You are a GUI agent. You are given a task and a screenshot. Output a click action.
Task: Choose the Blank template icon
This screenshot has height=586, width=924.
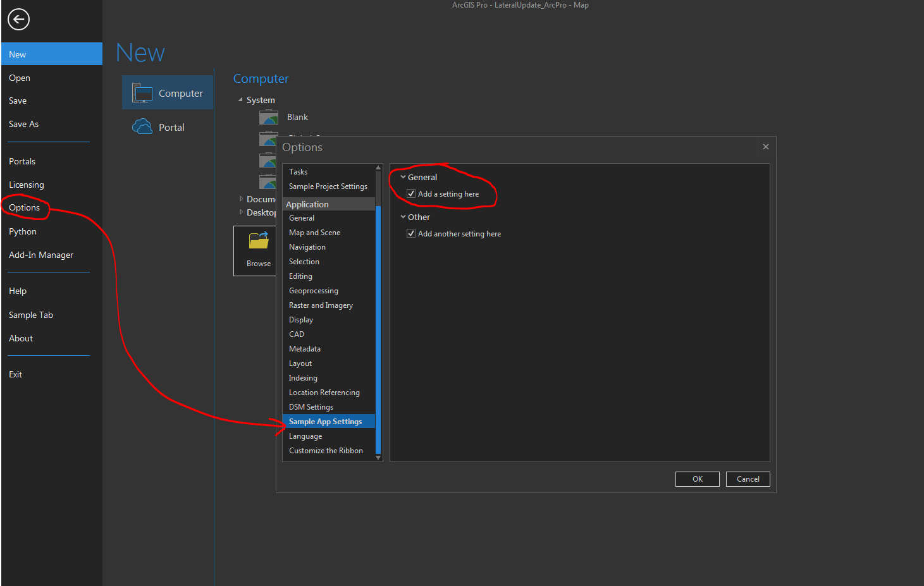269,117
